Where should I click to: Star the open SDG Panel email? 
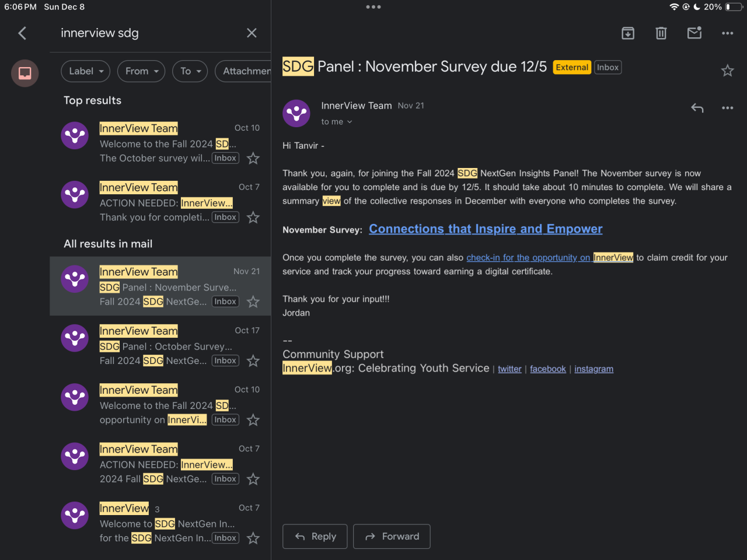pos(727,71)
